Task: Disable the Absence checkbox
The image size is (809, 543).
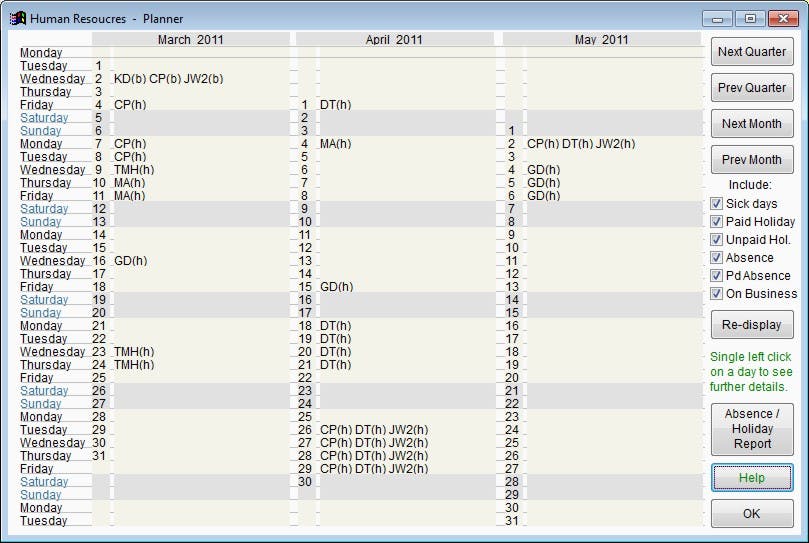Action: [716, 258]
